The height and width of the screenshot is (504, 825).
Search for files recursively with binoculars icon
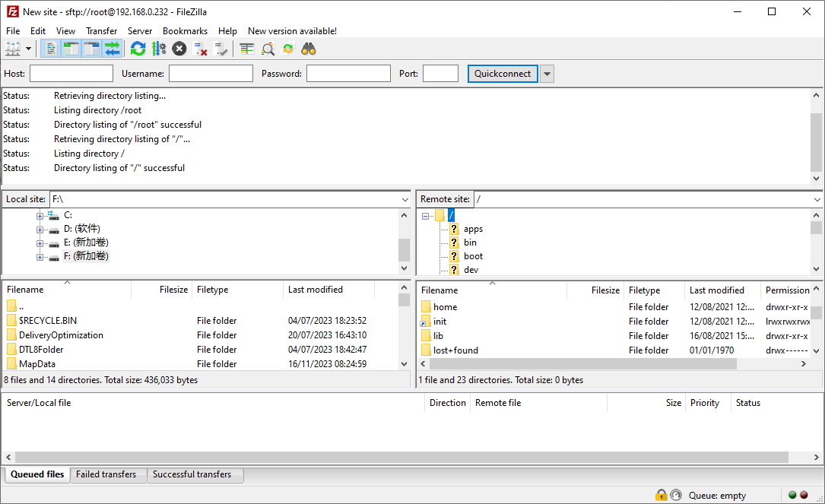[308, 49]
